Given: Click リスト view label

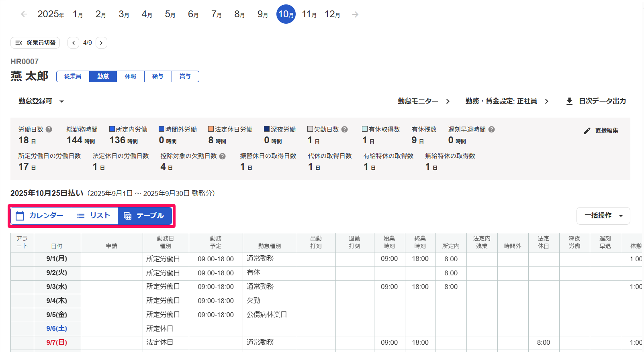Looking at the screenshot, I should [x=100, y=216].
